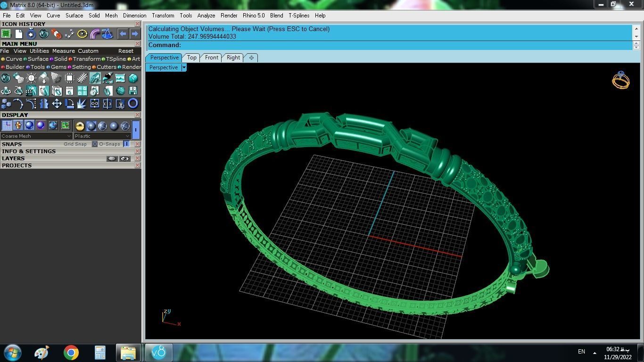Viewport: 644px width, 362px height.
Task: Show hidden system tray icons arrow
Action: point(594,352)
